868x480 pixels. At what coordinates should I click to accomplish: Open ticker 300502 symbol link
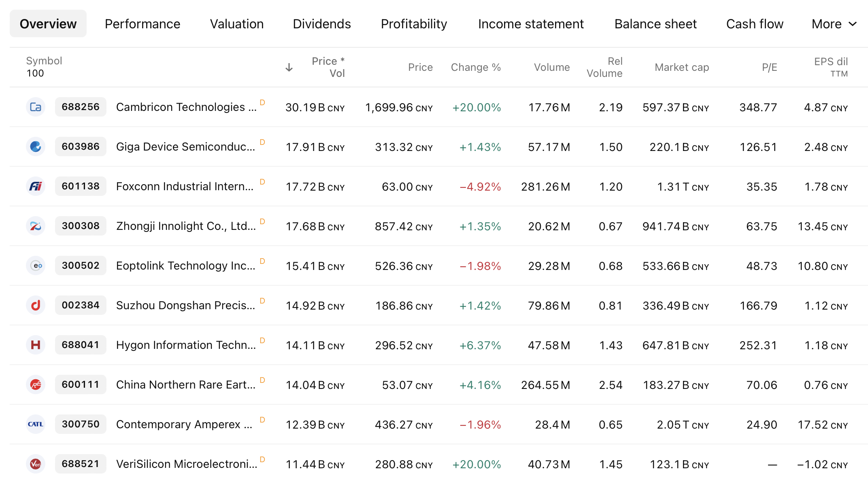pyautogui.click(x=81, y=265)
